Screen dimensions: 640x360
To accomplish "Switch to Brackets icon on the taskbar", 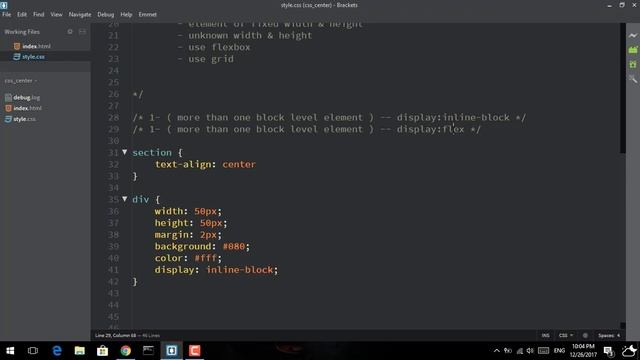I will 171,351.
